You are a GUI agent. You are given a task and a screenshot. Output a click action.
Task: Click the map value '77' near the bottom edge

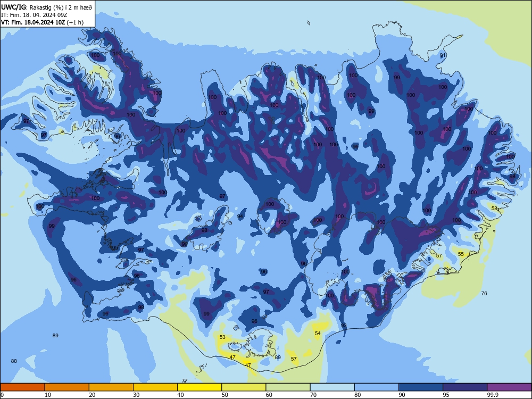tap(185, 380)
